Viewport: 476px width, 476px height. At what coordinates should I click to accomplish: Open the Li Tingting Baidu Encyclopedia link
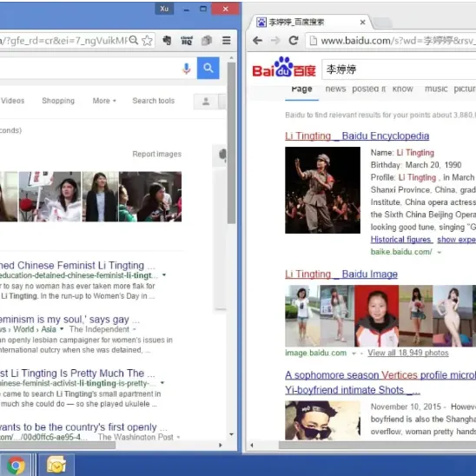[357, 136]
